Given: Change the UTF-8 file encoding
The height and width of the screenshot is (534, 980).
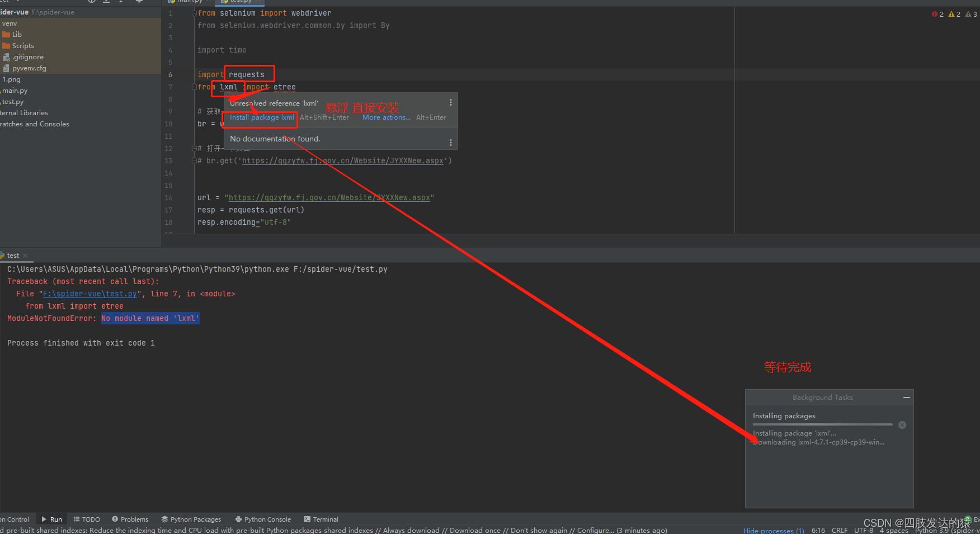Looking at the screenshot, I should click(x=864, y=531).
